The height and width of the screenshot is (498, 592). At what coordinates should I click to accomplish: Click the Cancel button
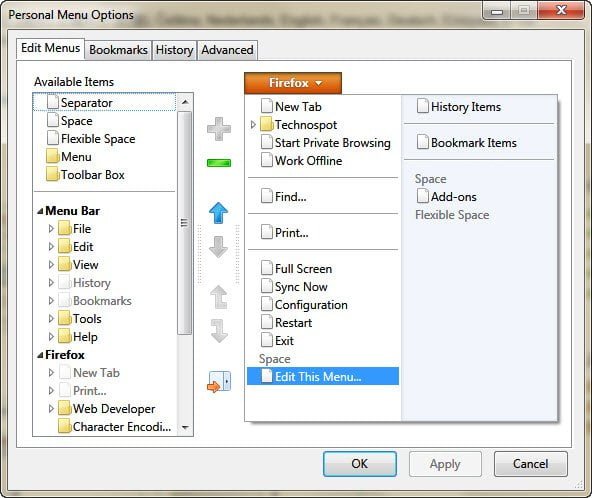530,464
